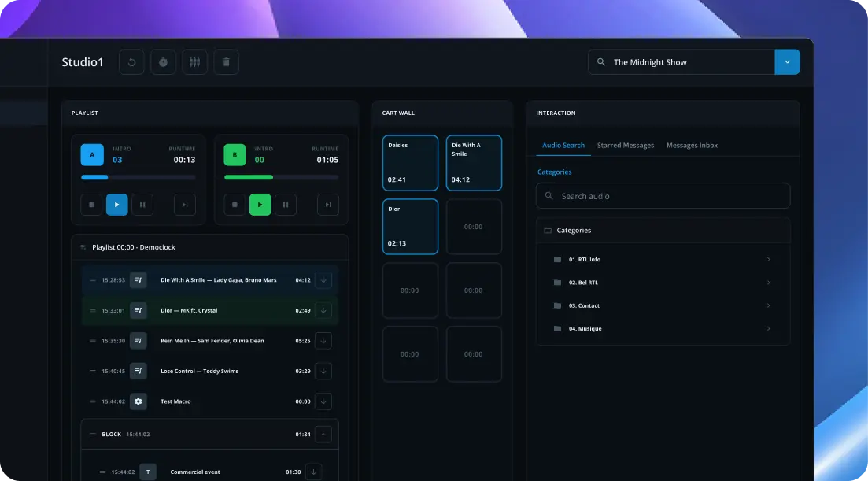Click player B green progress bar
This screenshot has width=868, height=481.
click(281, 177)
